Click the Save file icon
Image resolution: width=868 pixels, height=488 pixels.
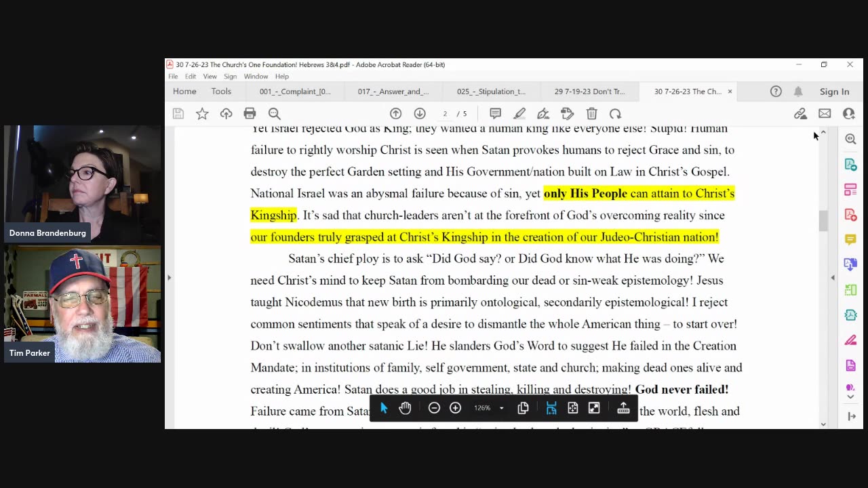pos(178,114)
